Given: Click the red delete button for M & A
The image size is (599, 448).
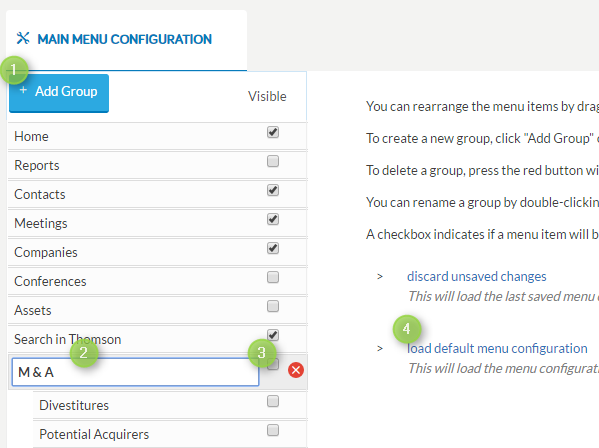Looking at the screenshot, I should (x=296, y=370).
